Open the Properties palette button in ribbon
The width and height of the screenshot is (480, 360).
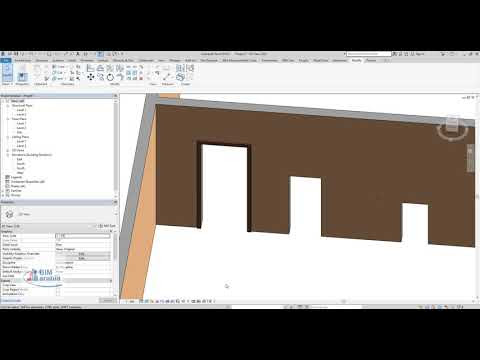coord(22,75)
